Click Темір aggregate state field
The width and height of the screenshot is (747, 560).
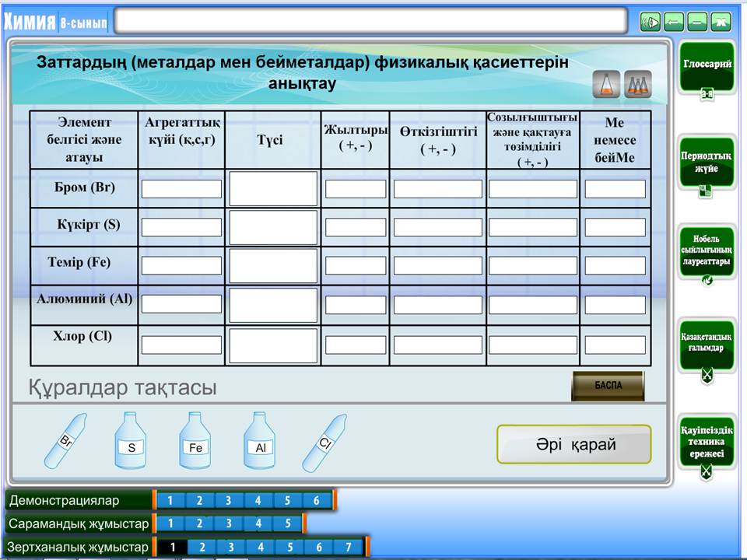pos(181,266)
